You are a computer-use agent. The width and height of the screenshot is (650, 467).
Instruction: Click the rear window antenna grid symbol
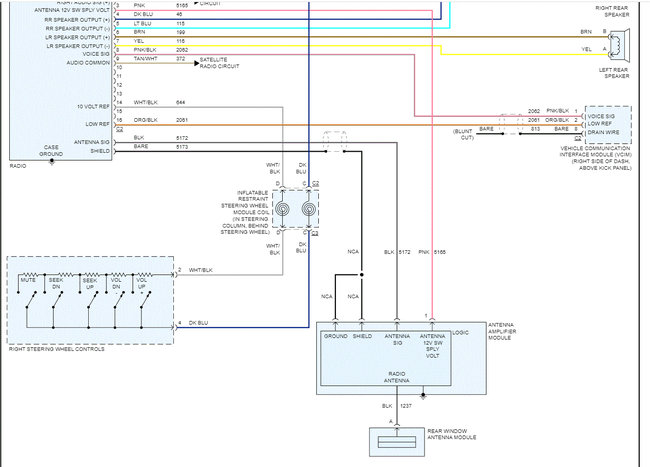[x=397, y=442]
